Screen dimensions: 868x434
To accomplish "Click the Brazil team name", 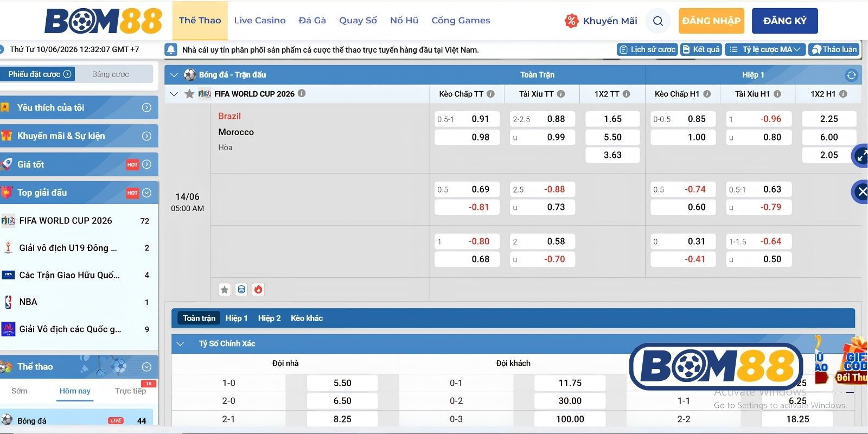I will 229,116.
